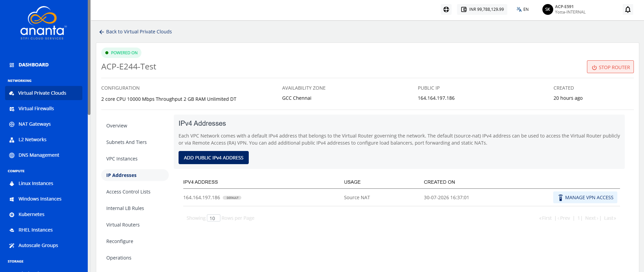This screenshot has width=644, height=272.
Task: Select the Virtual Routers tab
Action: pos(123,225)
